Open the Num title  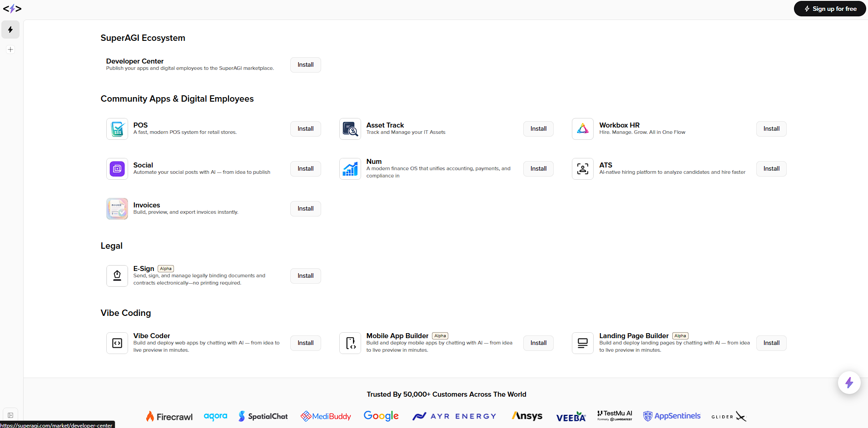pyautogui.click(x=374, y=162)
